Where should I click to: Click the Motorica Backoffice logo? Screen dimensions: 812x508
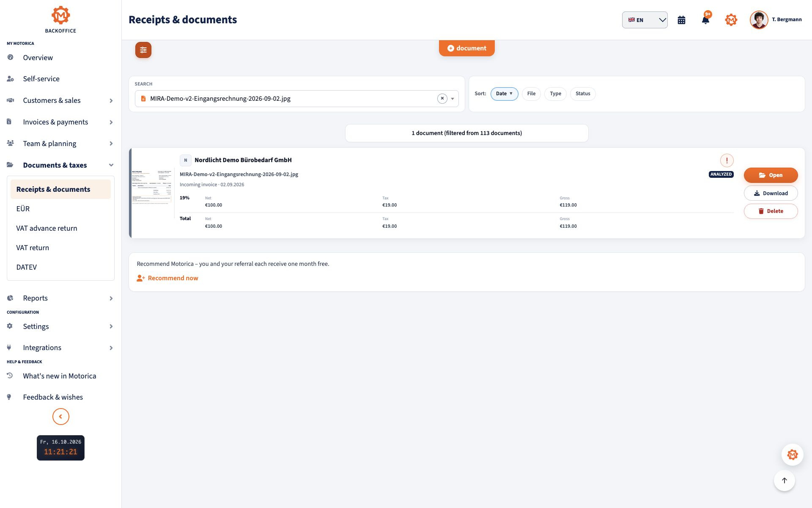pos(60,19)
